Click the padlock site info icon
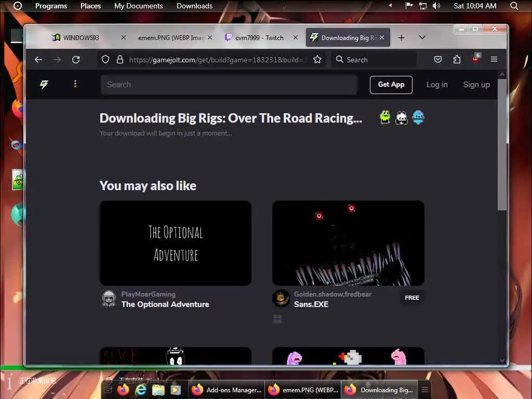Viewport: 532px width, 399px height. [x=120, y=60]
